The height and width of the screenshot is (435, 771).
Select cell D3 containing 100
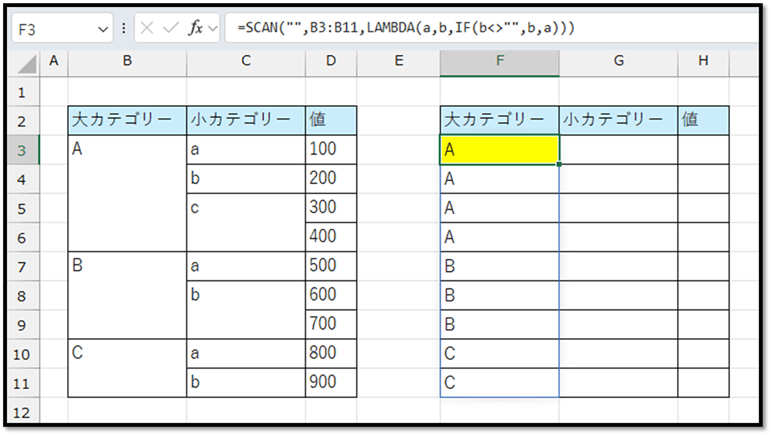331,150
